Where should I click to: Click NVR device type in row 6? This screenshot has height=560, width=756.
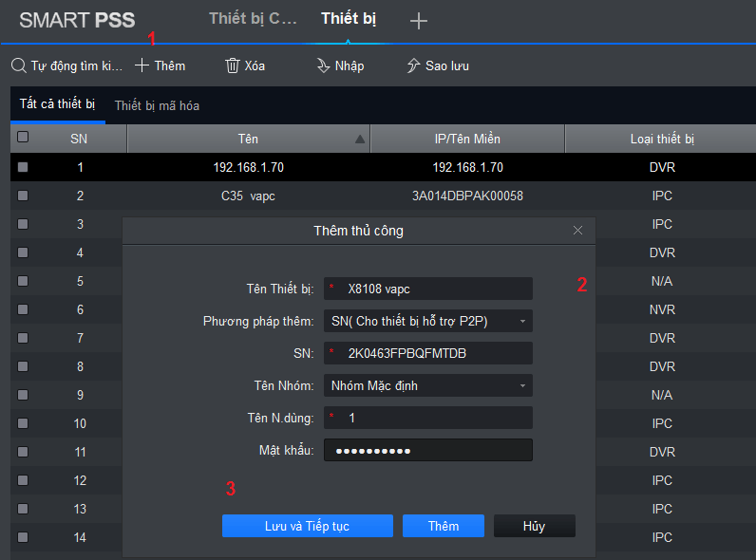662,309
